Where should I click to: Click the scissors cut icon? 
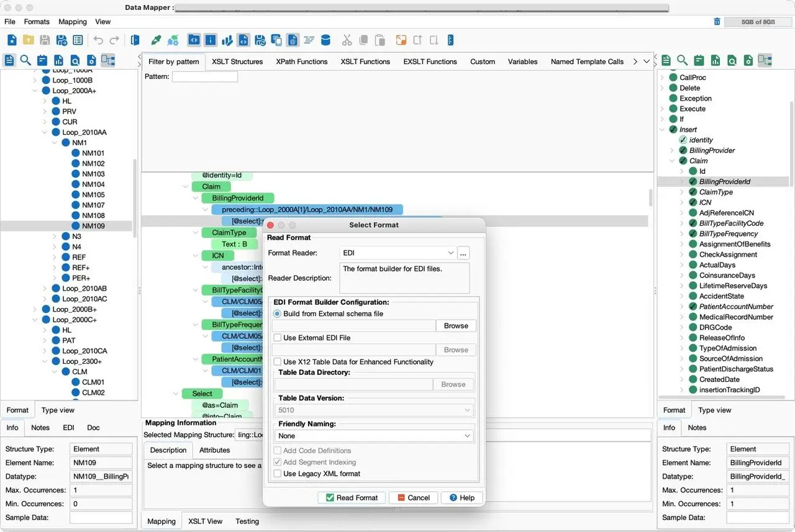pyautogui.click(x=347, y=40)
